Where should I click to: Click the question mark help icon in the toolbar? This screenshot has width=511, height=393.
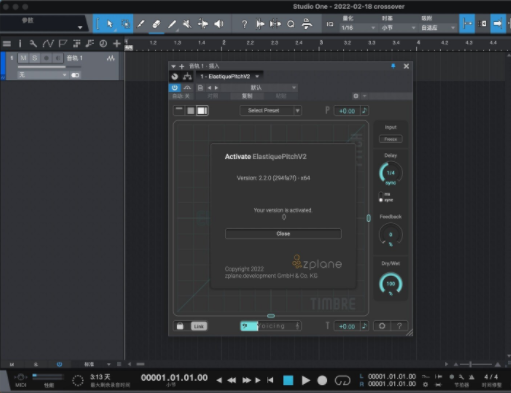coord(244,24)
